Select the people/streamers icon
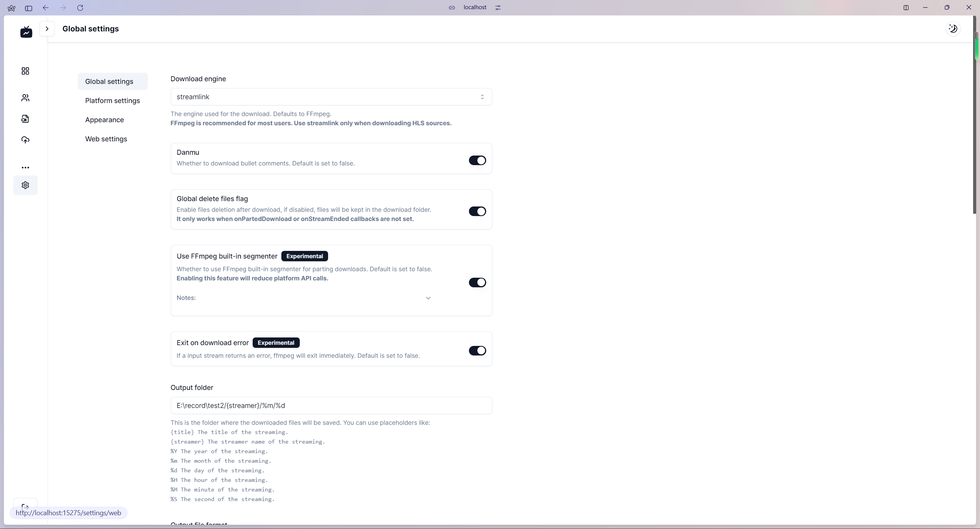The width and height of the screenshot is (980, 529). pyautogui.click(x=26, y=98)
